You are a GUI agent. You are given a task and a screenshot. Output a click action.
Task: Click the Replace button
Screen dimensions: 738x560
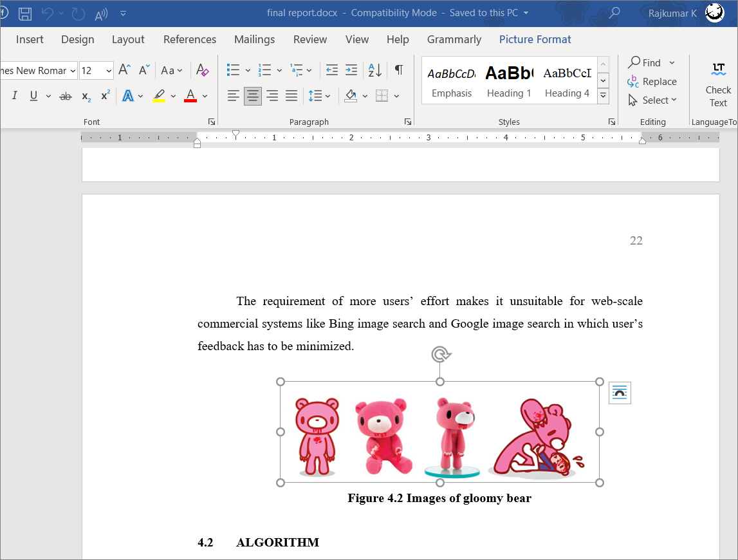pos(652,82)
